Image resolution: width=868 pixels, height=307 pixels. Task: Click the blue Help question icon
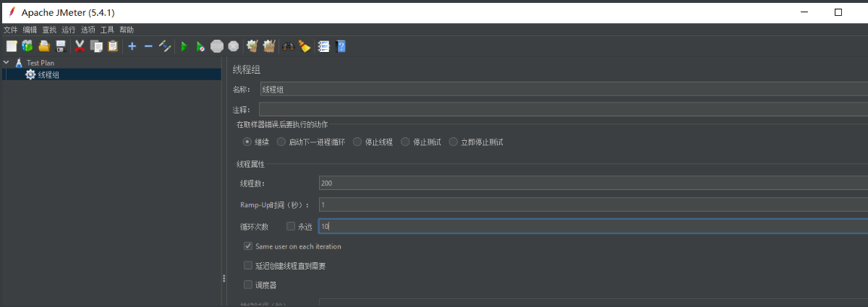[x=341, y=46]
